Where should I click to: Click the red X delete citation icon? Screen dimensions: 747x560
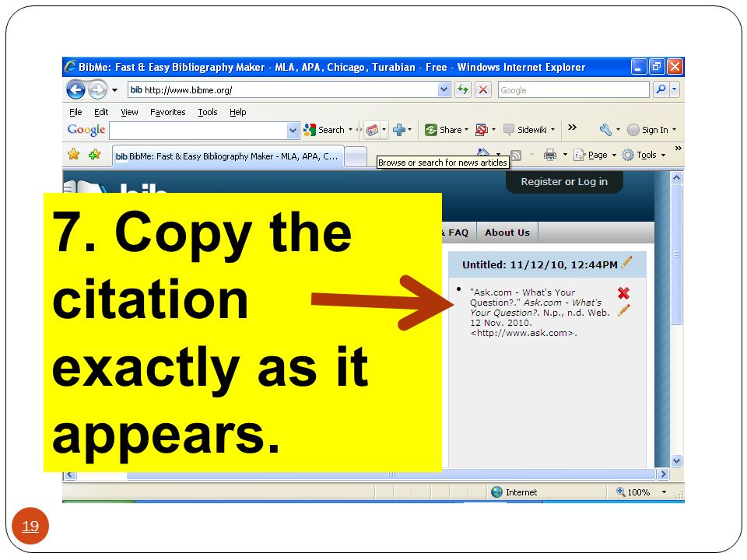click(623, 293)
